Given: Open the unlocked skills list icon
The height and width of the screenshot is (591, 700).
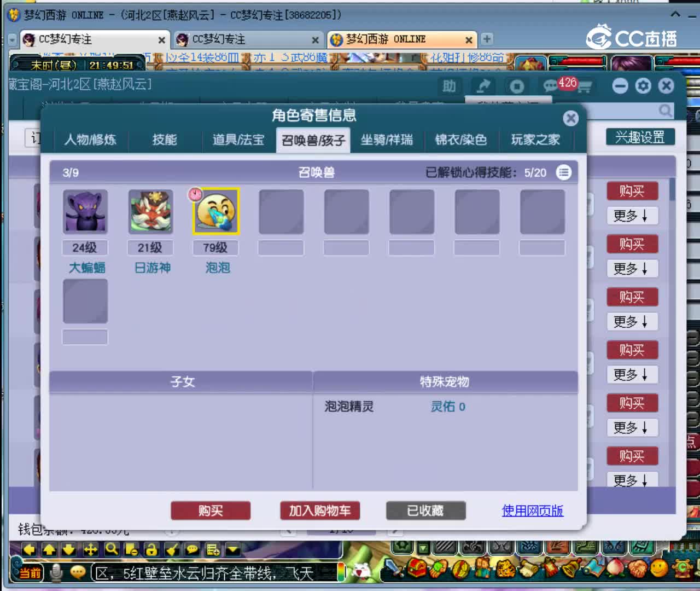Looking at the screenshot, I should point(564,172).
